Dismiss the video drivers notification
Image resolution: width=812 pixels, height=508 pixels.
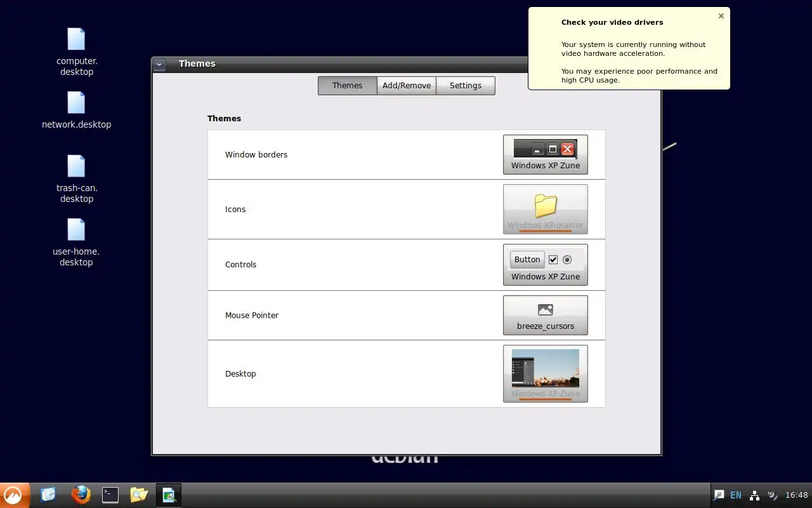tap(721, 16)
